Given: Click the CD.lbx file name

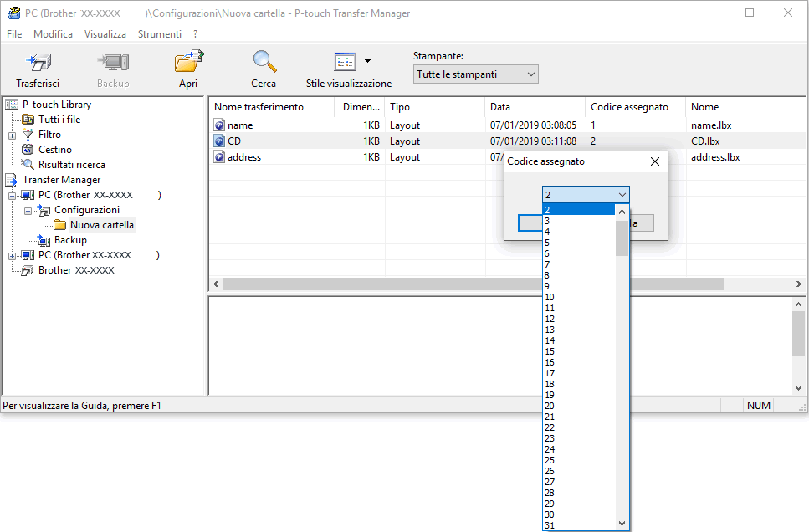Looking at the screenshot, I should [x=705, y=141].
